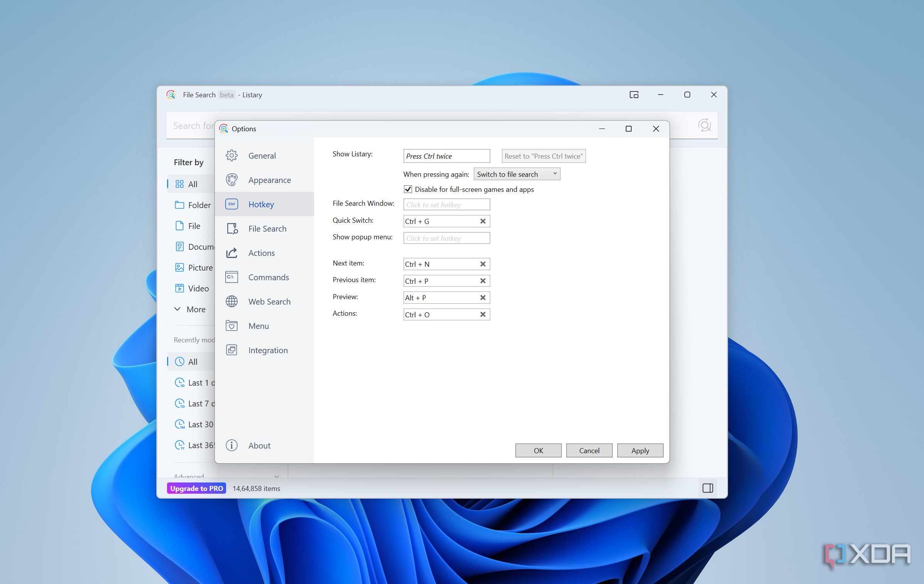Open the Menu options tab
924x584 pixels.
click(264, 326)
